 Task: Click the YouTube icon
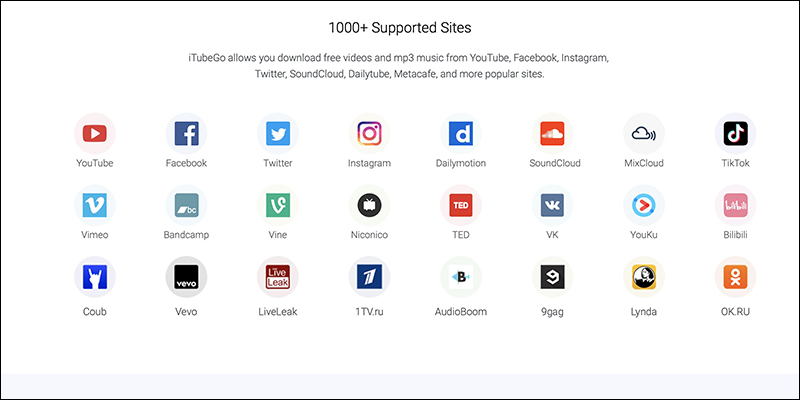95,133
